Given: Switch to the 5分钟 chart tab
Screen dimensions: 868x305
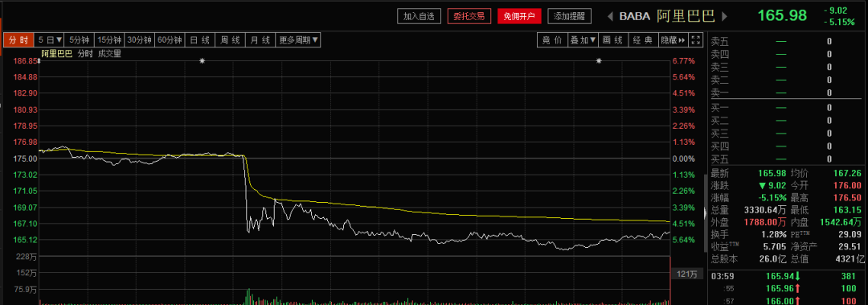Looking at the screenshot, I should coord(79,40).
